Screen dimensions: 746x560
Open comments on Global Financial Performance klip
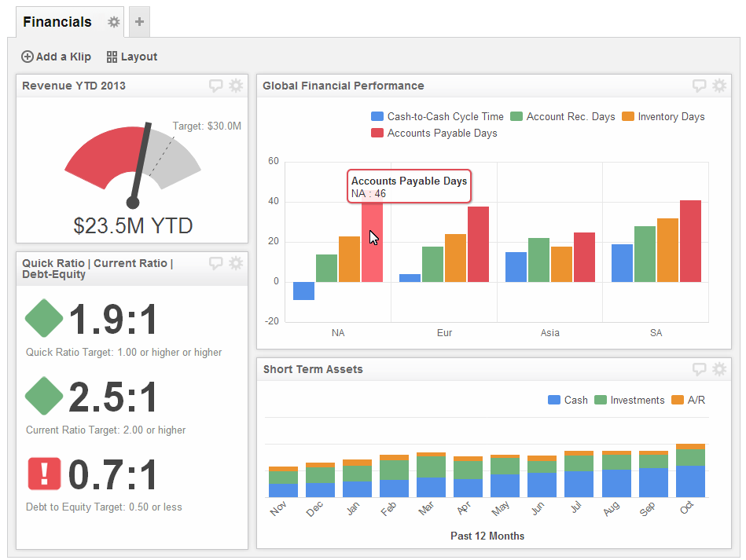click(699, 86)
